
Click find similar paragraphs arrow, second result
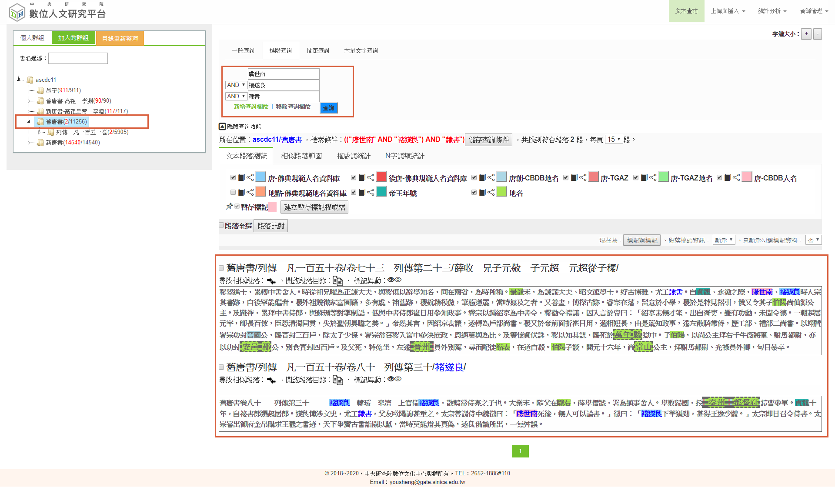point(271,380)
